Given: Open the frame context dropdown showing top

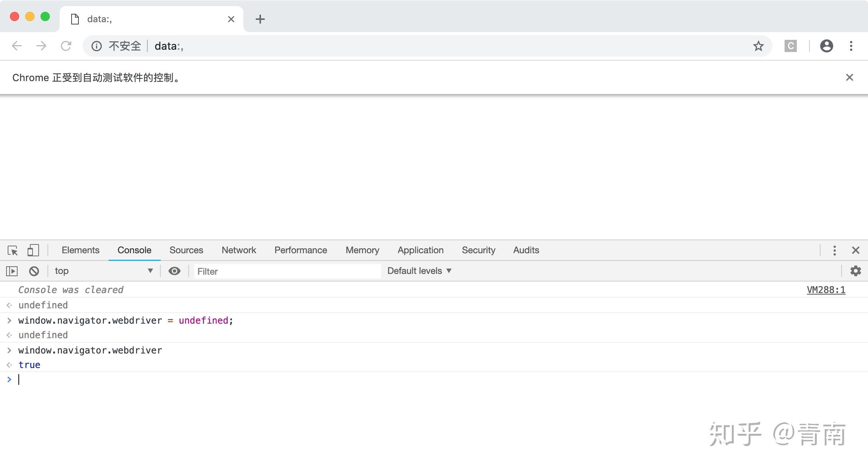Looking at the screenshot, I should coord(103,271).
